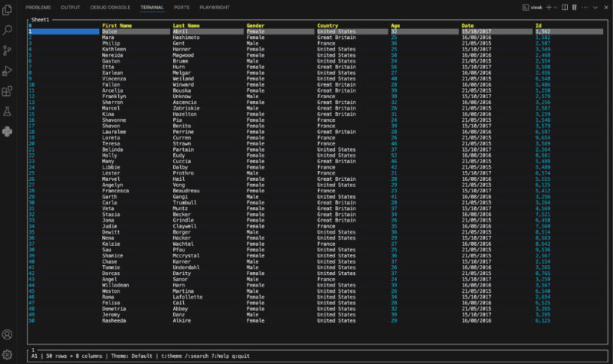Click the last name cell Winward

[183, 84]
